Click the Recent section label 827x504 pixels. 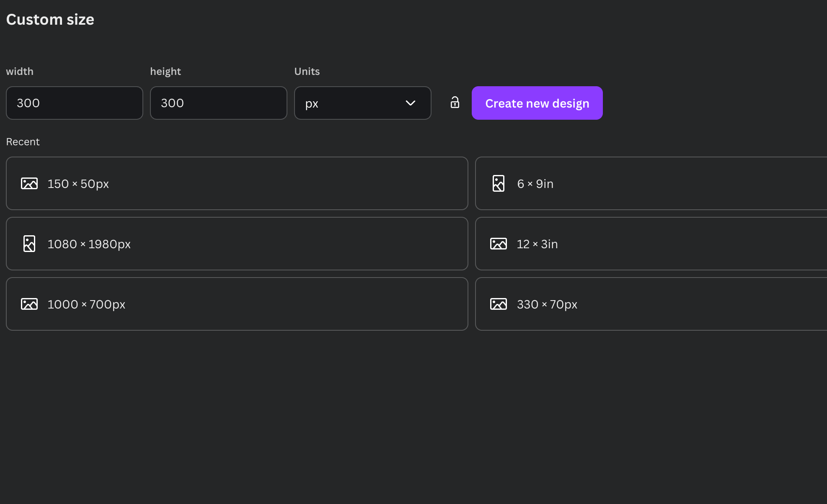(23, 141)
